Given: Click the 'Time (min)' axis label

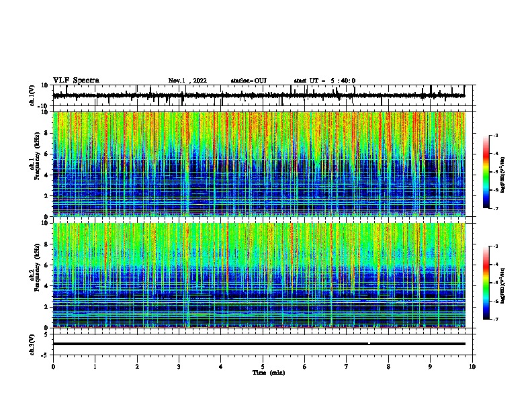Looking at the screenshot, I should 269,373.
